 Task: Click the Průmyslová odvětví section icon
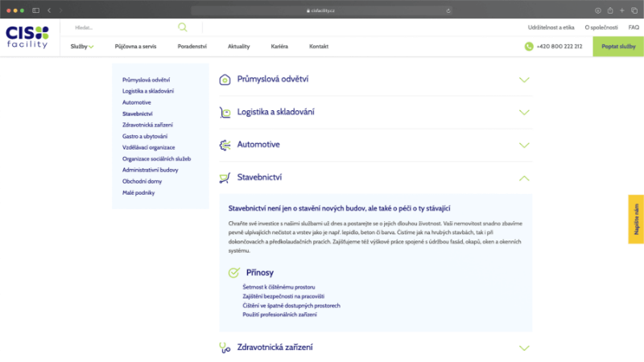coord(225,80)
